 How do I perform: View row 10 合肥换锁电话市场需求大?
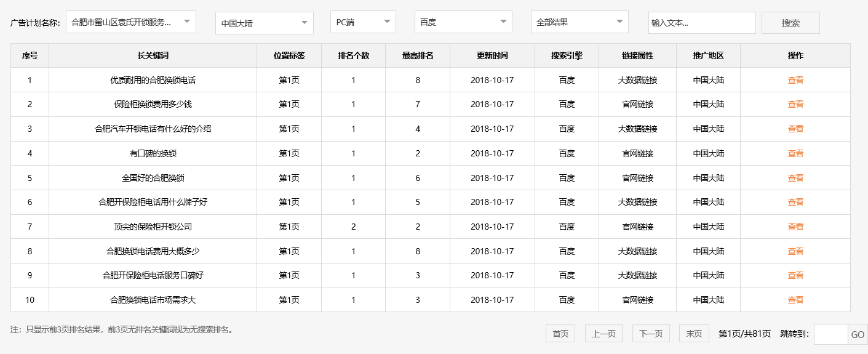click(x=795, y=300)
